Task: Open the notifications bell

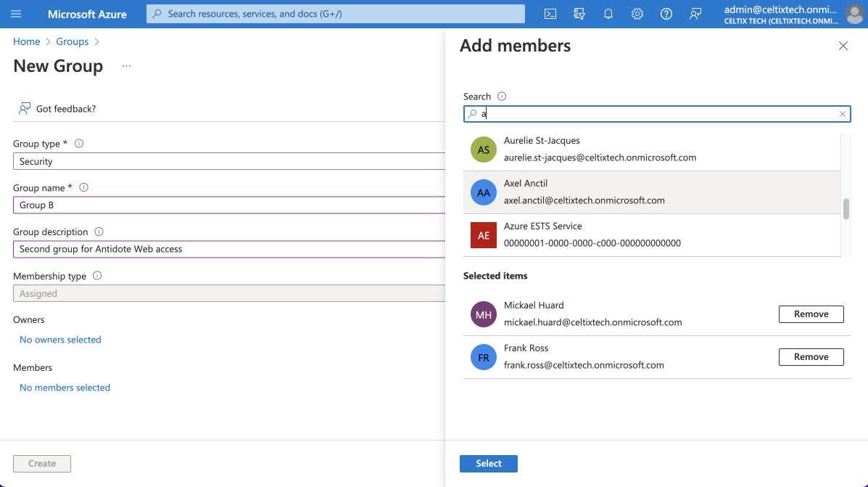Action: coord(608,14)
